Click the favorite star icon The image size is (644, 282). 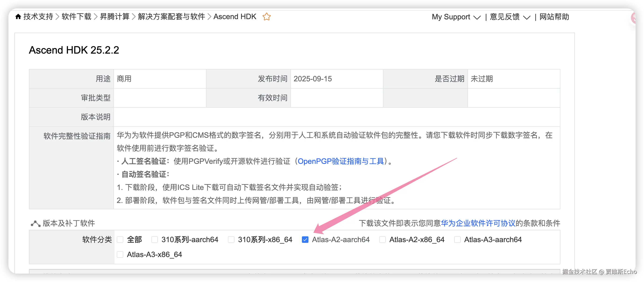point(266,17)
